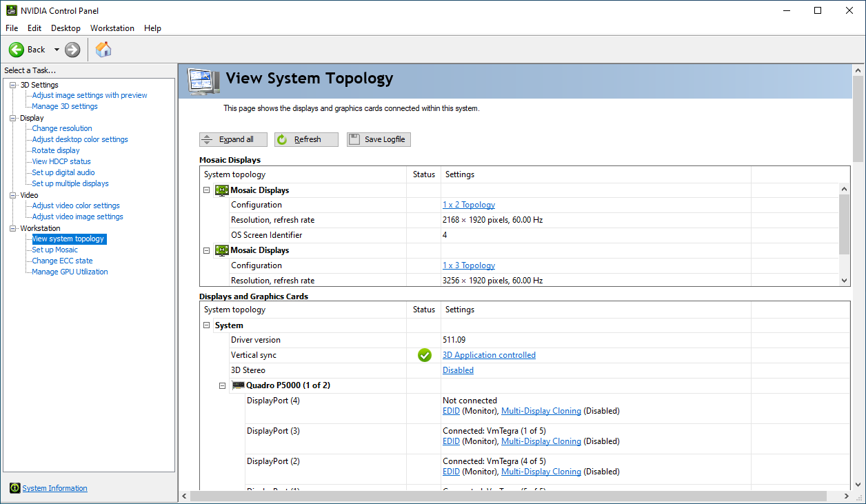The image size is (866, 504).
Task: Click the Forward navigation arrow
Action: point(72,49)
